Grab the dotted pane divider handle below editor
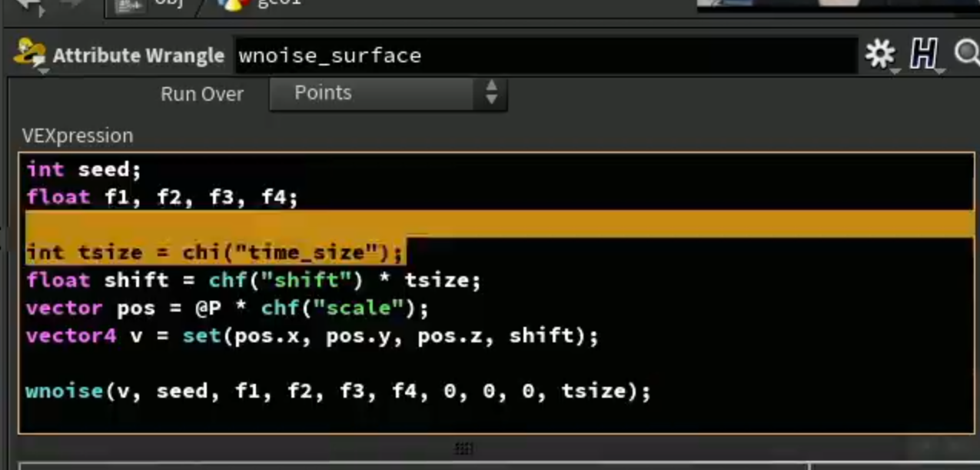The height and width of the screenshot is (470, 980). click(463, 448)
